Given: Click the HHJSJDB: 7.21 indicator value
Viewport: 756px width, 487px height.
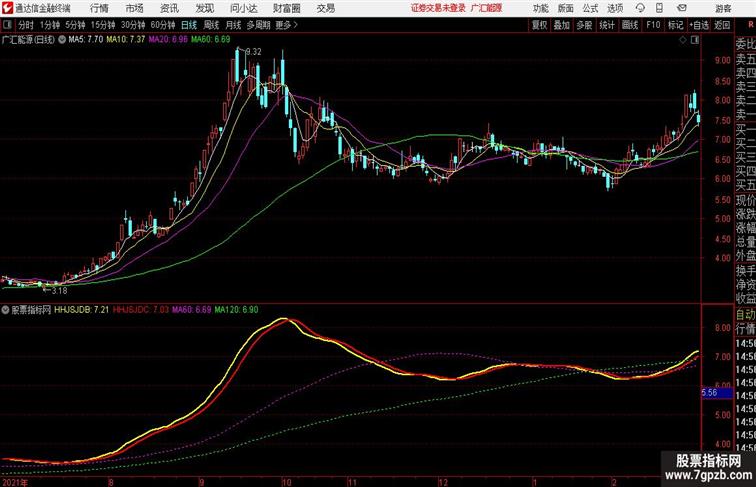Looking at the screenshot, I should (x=81, y=310).
